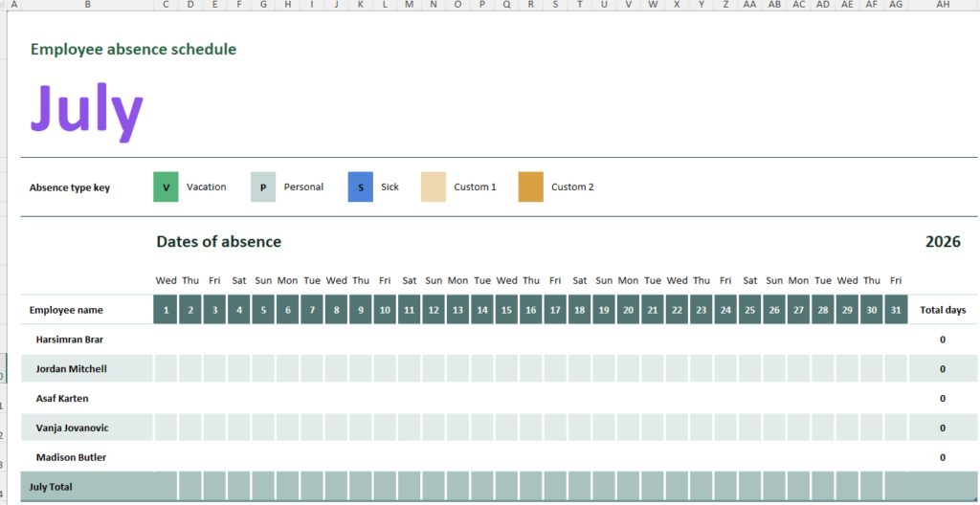
Task: Click the Vacation label text
Action: click(x=207, y=187)
